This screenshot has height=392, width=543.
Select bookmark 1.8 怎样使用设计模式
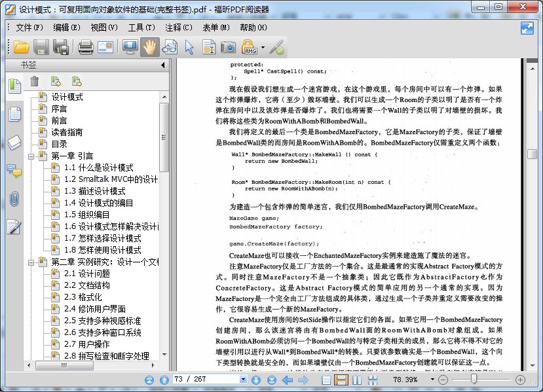[x=102, y=250]
